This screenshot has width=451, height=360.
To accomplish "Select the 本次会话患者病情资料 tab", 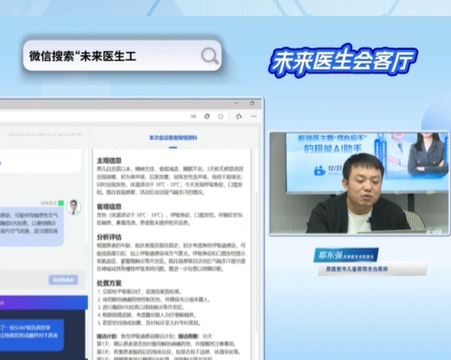I will pyautogui.click(x=173, y=138).
